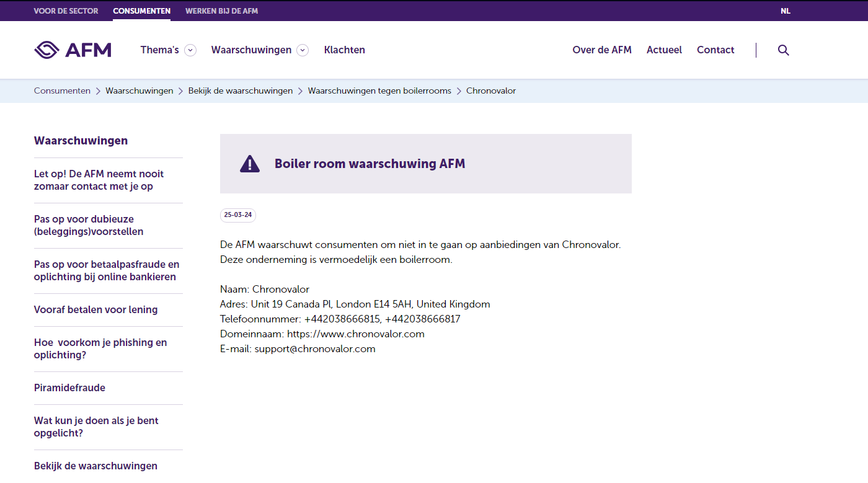This screenshot has width=868, height=483.
Task: Open 'Vooraf betalen voor lening' link
Action: coord(96,310)
